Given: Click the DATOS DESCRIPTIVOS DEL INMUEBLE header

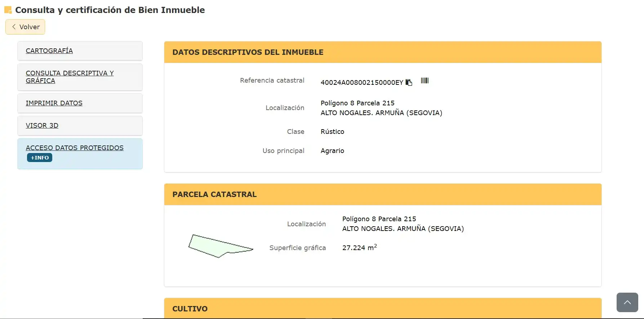Looking at the screenshot, I should (383, 52).
